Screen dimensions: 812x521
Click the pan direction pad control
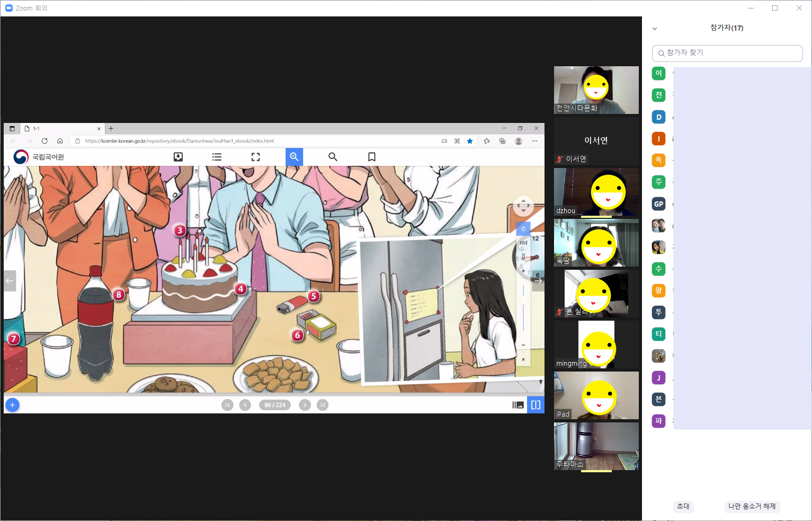coord(523,206)
